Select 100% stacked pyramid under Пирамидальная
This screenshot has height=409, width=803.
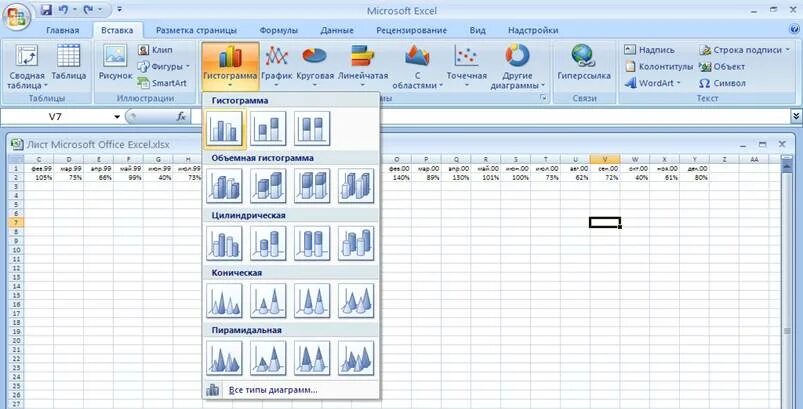[312, 358]
